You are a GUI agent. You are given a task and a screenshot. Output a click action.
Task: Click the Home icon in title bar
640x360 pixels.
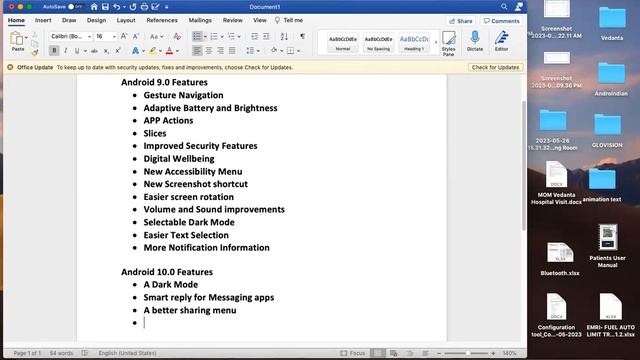94,7
